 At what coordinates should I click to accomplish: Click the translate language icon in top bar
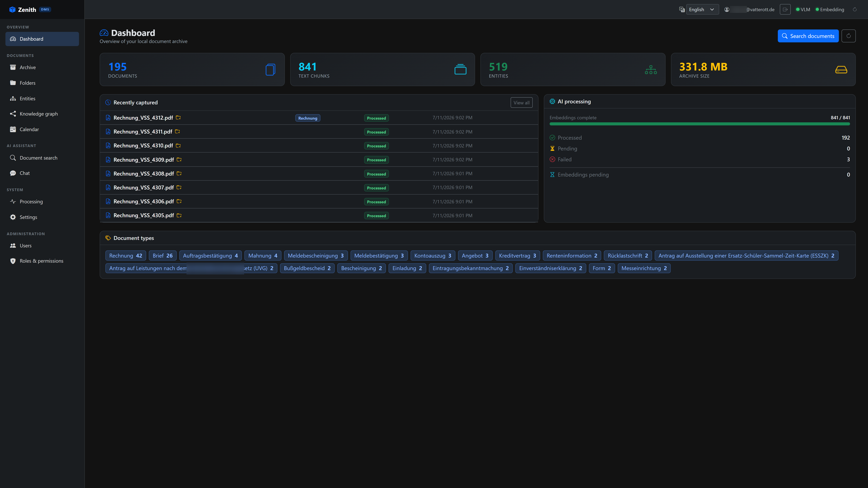[682, 9]
